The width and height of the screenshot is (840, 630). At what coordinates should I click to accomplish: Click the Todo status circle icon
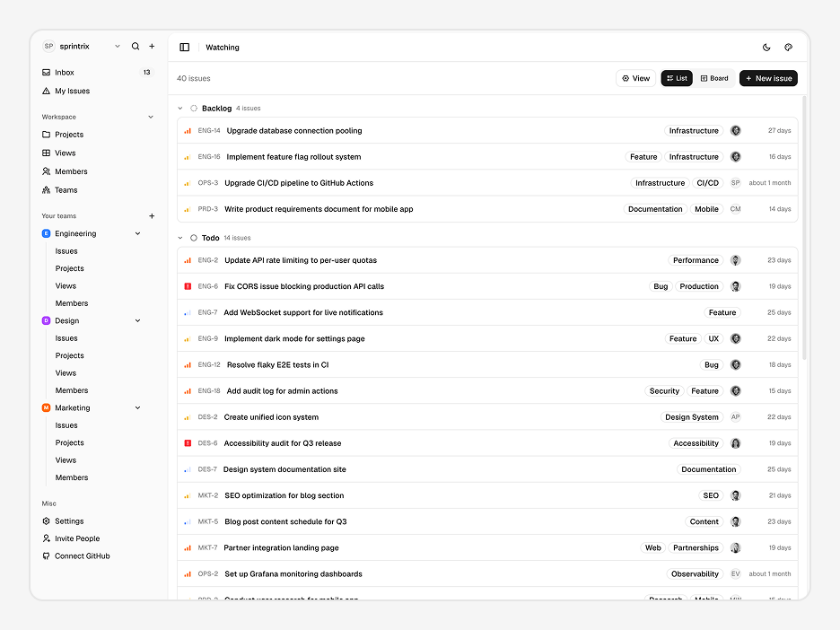point(194,238)
